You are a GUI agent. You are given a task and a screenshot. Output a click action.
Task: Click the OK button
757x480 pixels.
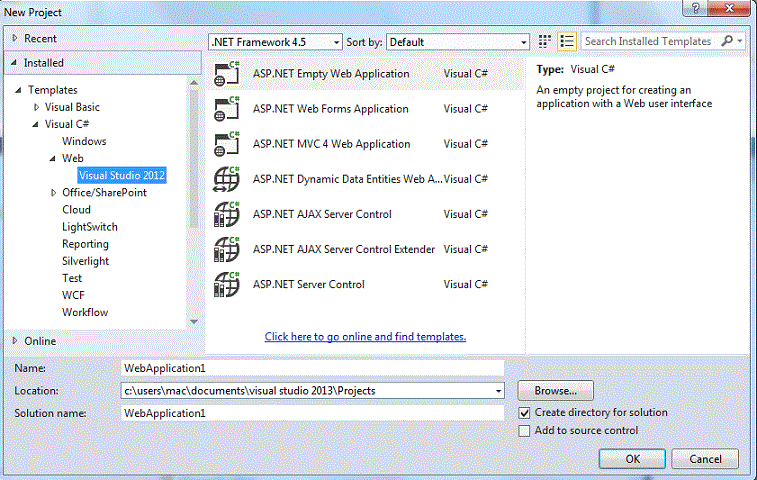pos(632,459)
